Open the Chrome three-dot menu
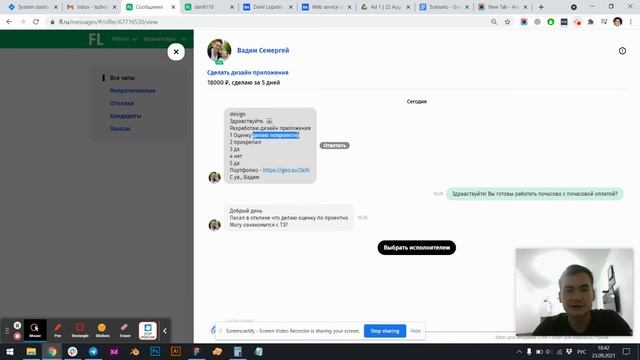640x360 pixels. pos(631,22)
